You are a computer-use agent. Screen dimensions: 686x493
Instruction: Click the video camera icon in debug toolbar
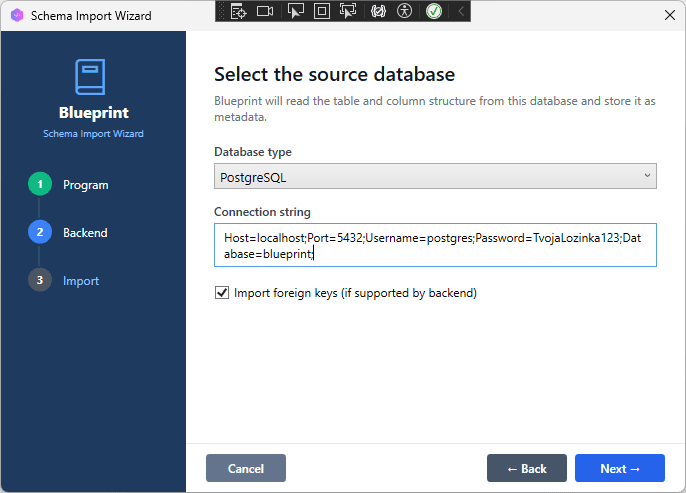point(265,11)
